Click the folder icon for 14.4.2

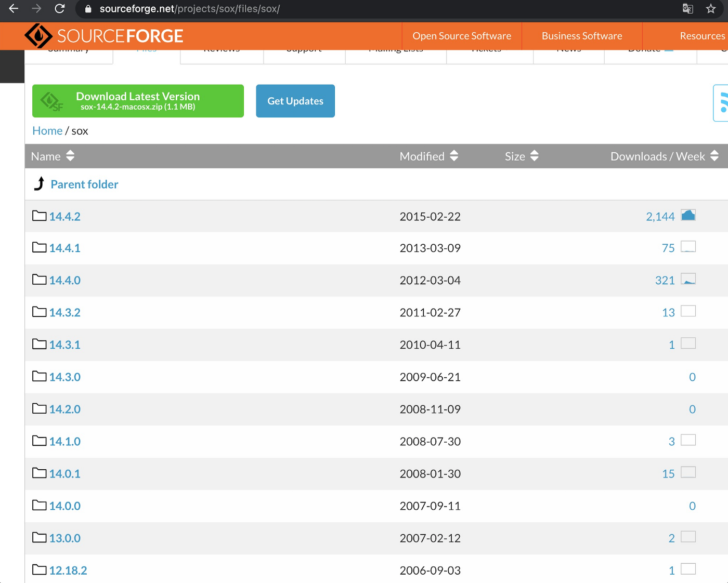pos(40,216)
